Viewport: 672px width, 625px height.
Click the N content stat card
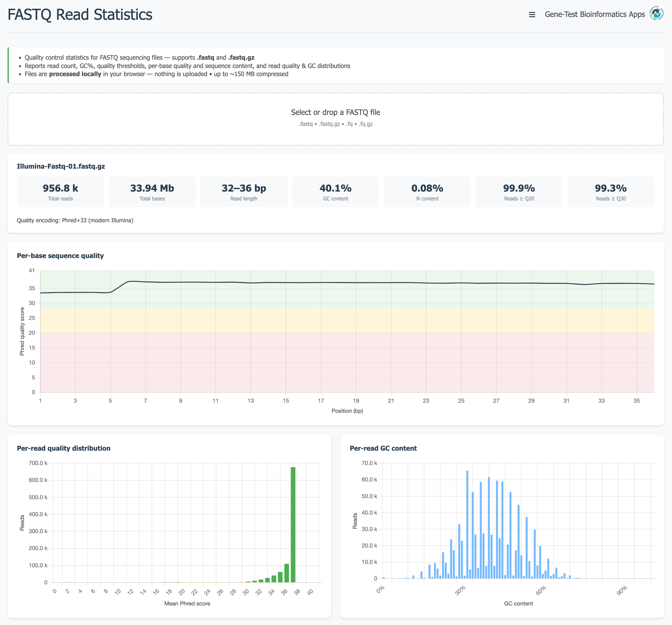pos(427,191)
